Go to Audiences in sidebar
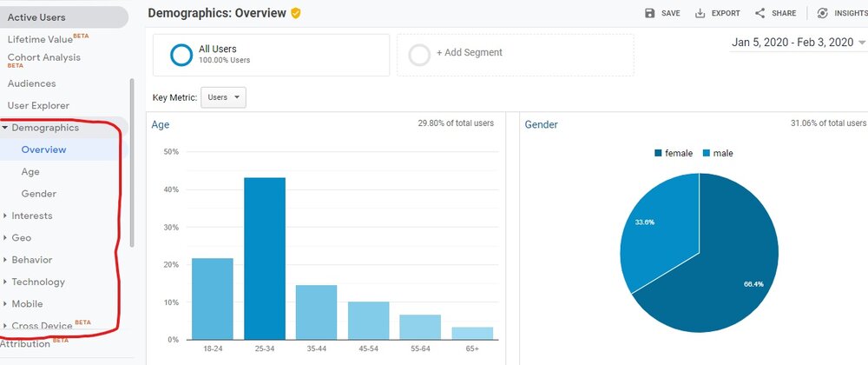The height and width of the screenshot is (365, 868). [x=31, y=83]
